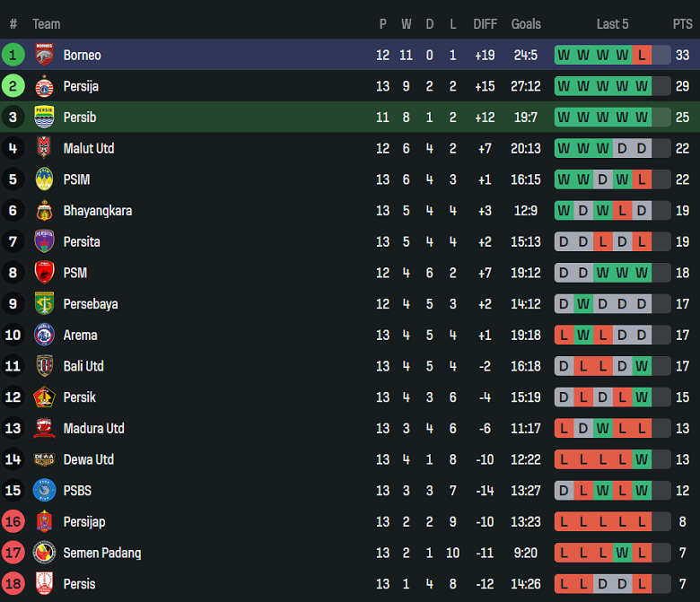Select the PSM red crest icon
The width and height of the screenshot is (700, 602).
(44, 273)
